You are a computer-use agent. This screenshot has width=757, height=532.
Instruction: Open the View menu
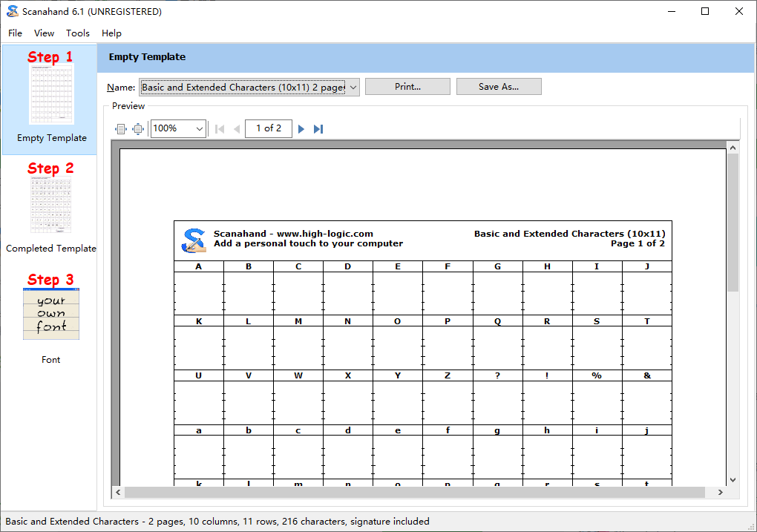click(44, 33)
